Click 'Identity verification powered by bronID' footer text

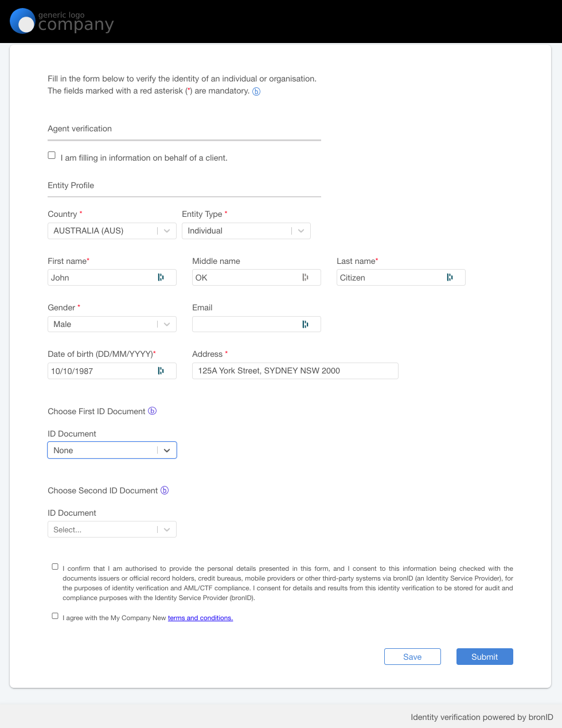point(482,717)
